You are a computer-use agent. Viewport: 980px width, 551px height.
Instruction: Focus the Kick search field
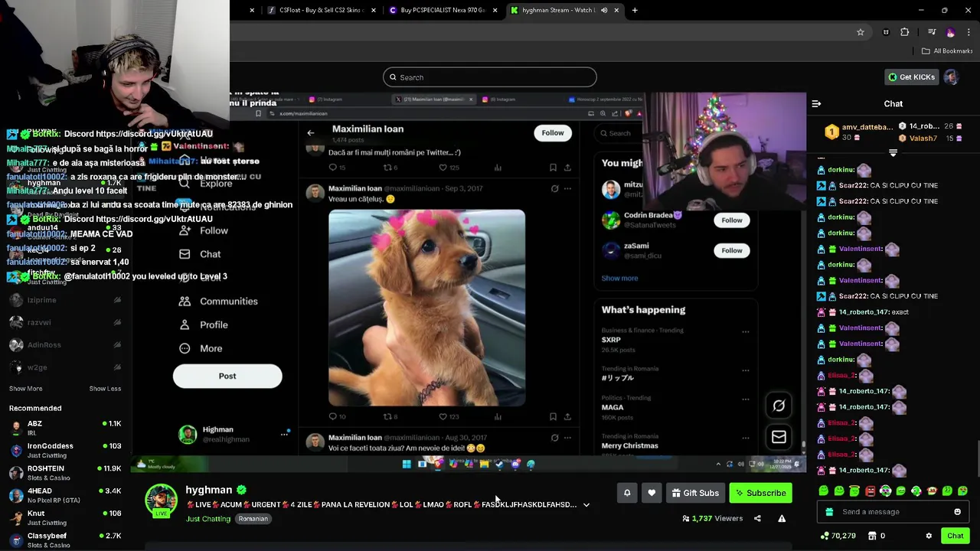pyautogui.click(x=490, y=77)
